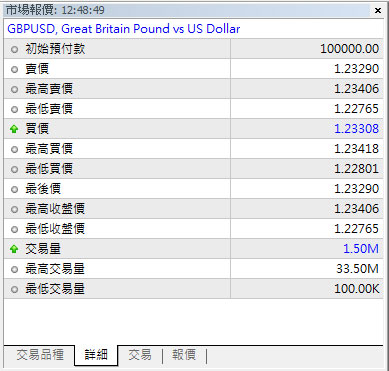Screen dimensions: 389x371
Task: Click the 最低收盤價 row label
Action: pyautogui.click(x=55, y=229)
